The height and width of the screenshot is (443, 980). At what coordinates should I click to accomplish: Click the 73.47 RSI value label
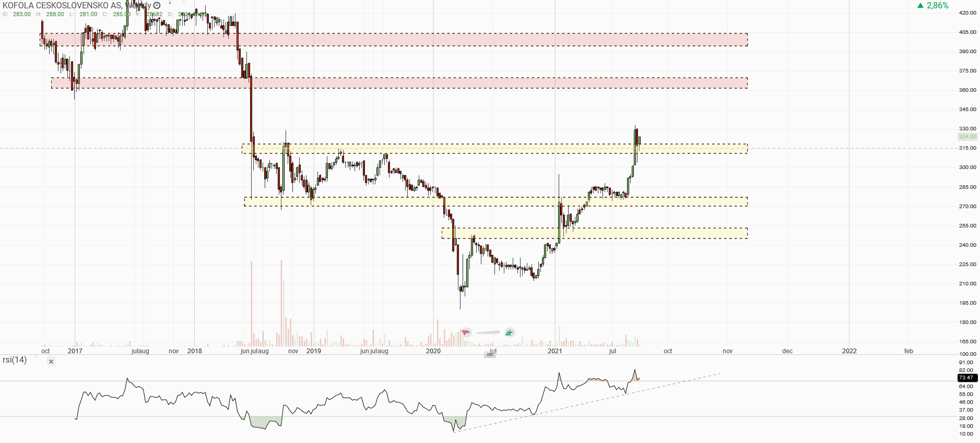point(966,377)
